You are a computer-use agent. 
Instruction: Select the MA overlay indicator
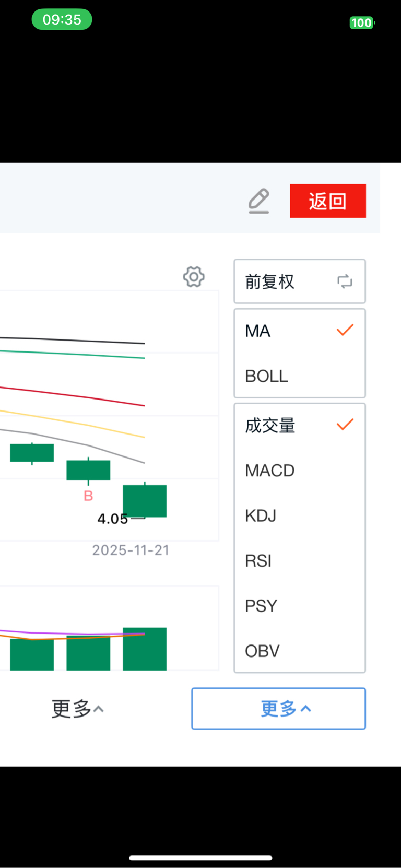258,331
